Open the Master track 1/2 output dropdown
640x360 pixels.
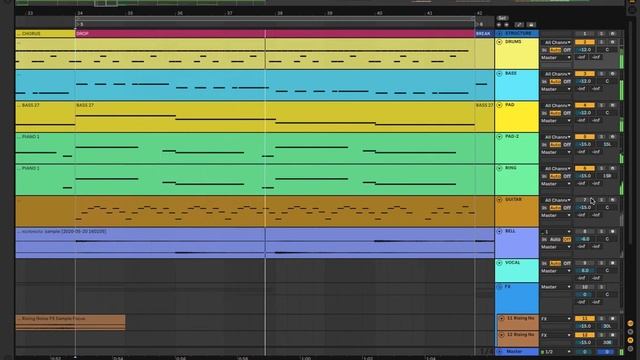(x=556, y=352)
